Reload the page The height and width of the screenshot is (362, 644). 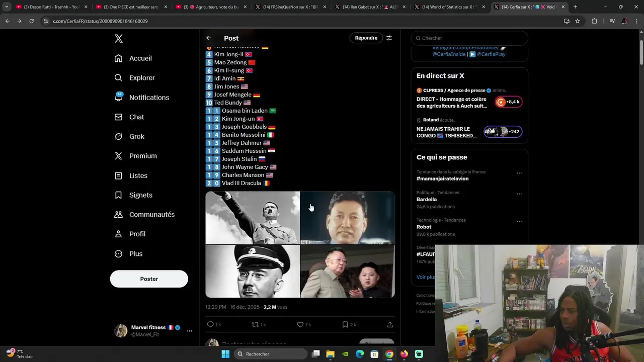tap(31, 21)
